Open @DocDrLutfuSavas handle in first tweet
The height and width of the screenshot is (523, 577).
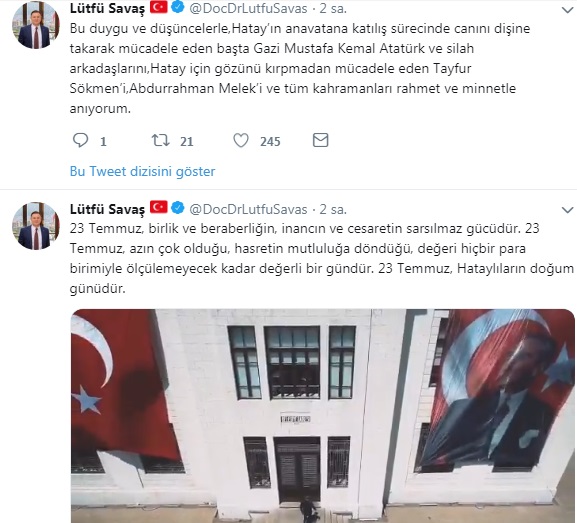pos(248,8)
